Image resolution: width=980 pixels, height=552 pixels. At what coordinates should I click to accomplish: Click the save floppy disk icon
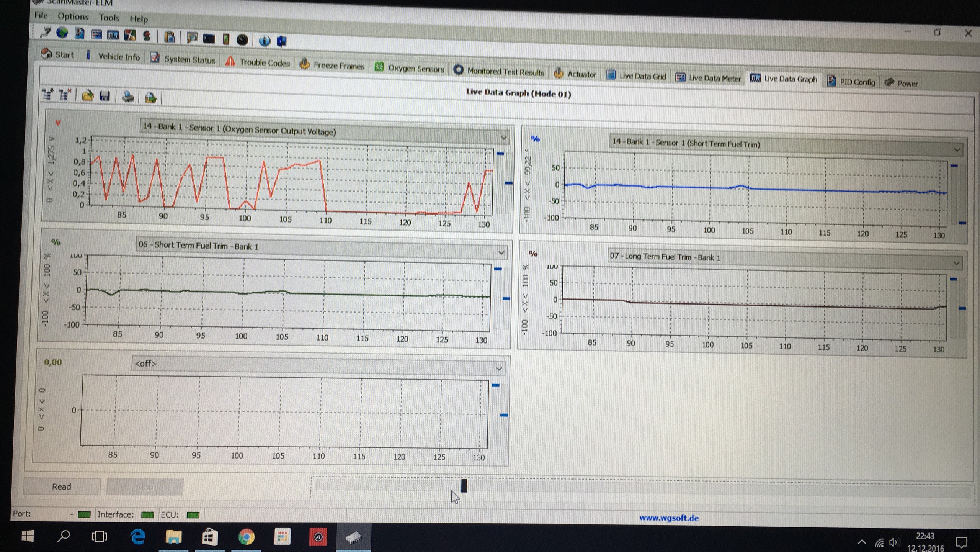(x=105, y=96)
